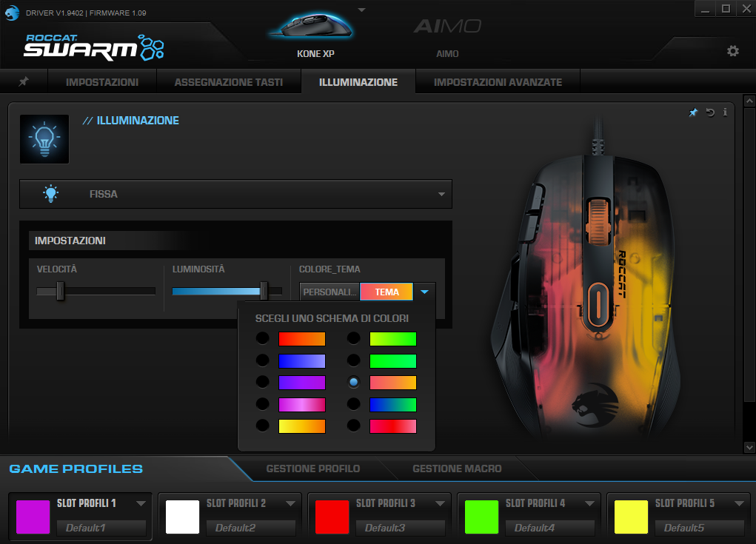The image size is (756, 544).
Task: Click the Default5 profile name field
Action: point(700,528)
